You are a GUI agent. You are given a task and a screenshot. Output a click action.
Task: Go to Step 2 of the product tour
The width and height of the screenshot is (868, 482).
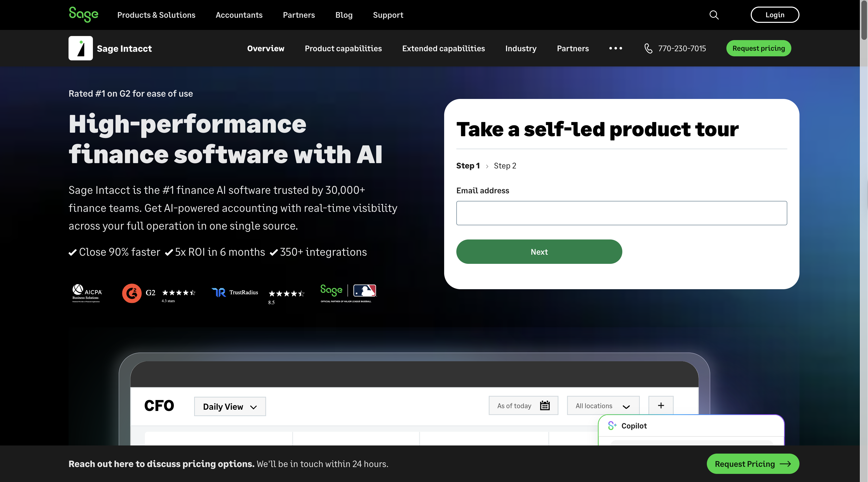(505, 165)
